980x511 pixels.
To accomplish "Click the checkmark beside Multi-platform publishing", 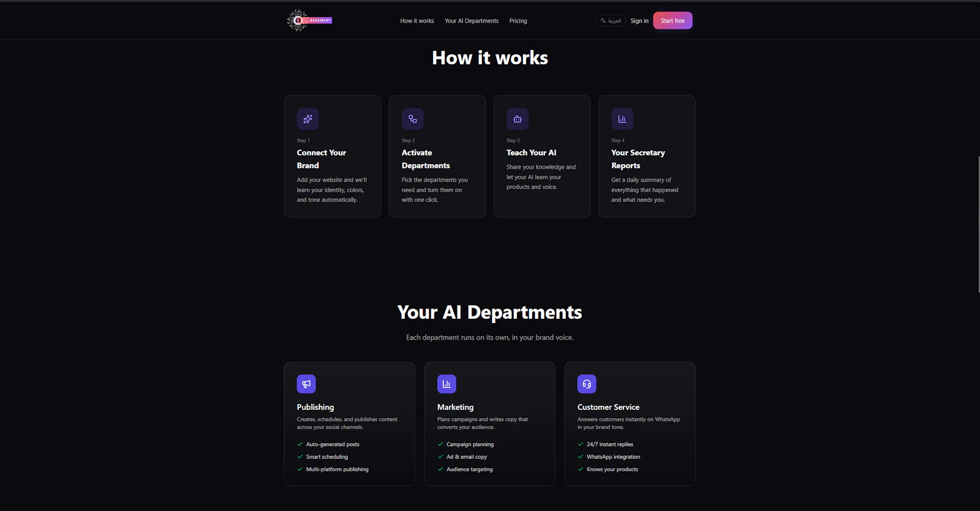I will pos(300,469).
